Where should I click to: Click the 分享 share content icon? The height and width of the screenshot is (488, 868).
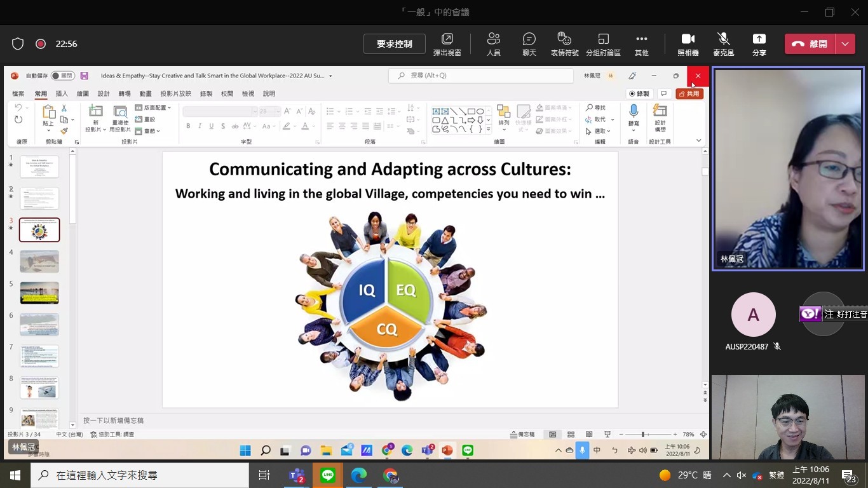coord(759,44)
